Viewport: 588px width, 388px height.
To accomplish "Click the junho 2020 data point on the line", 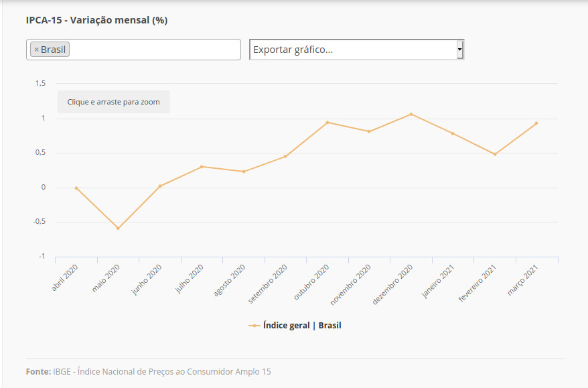I will point(160,186).
